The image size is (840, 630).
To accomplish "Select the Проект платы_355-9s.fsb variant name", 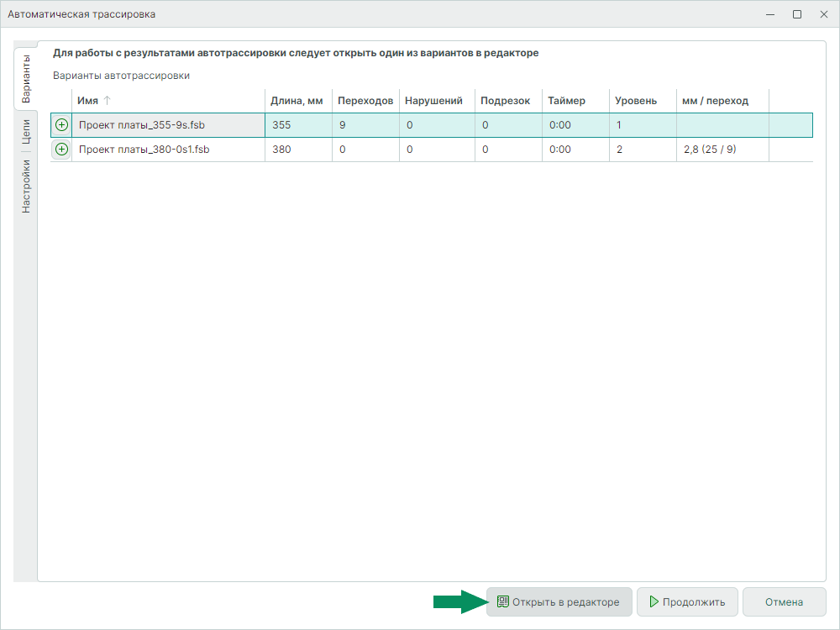I will (142, 125).
